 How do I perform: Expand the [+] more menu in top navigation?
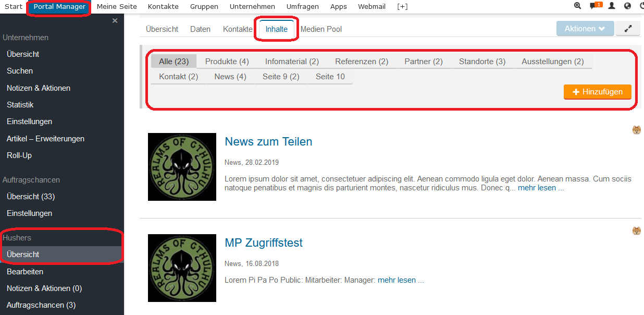[402, 7]
